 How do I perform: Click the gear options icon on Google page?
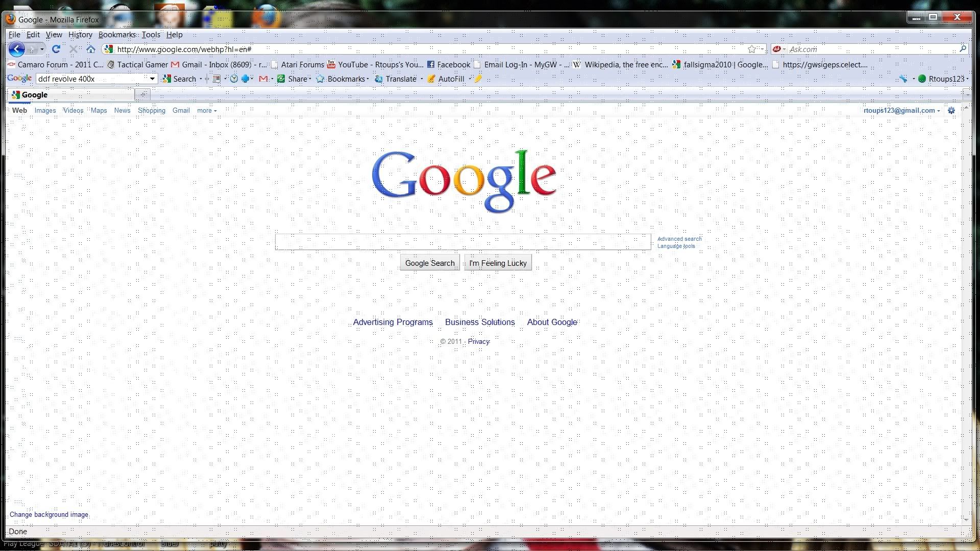coord(951,110)
